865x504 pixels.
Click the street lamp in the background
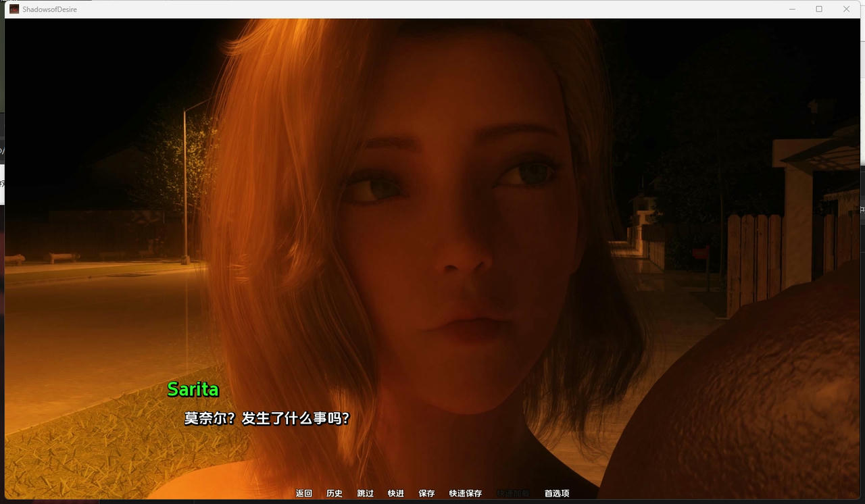(x=185, y=182)
